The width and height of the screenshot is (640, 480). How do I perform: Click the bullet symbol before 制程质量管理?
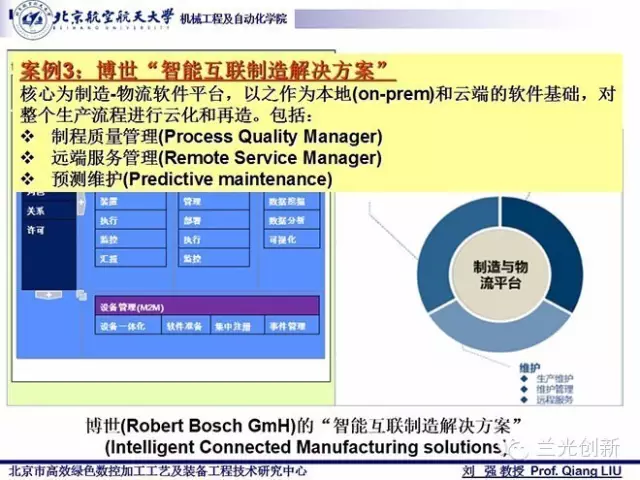[x=28, y=136]
